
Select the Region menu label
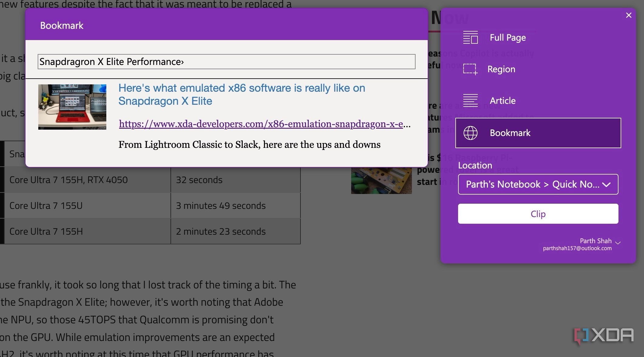pos(501,69)
